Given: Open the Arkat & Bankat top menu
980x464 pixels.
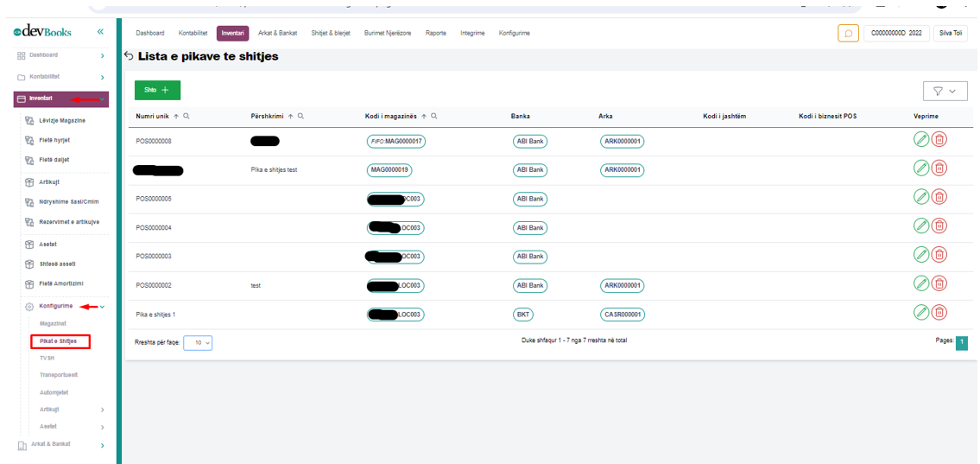Looking at the screenshot, I should (277, 33).
